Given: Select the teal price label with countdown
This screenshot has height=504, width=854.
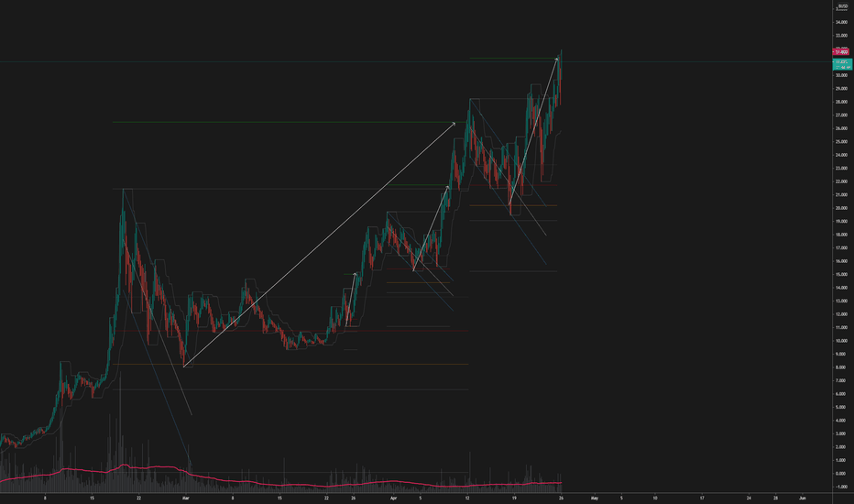Looking at the screenshot, I should [842, 65].
